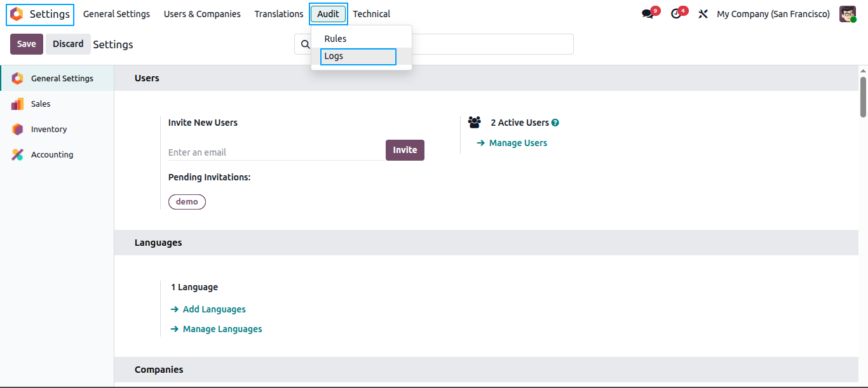The width and height of the screenshot is (868, 388).
Task: Open the Add Languages link
Action: [x=214, y=310]
